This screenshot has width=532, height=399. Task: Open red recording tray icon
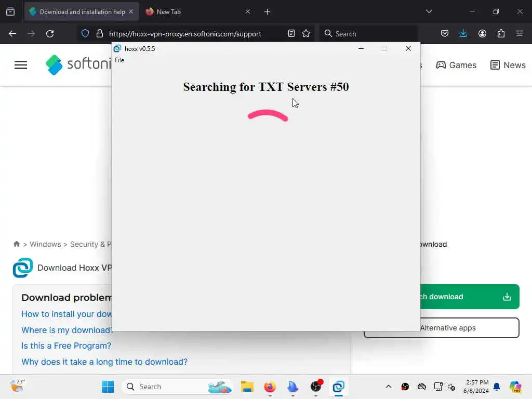(x=405, y=387)
